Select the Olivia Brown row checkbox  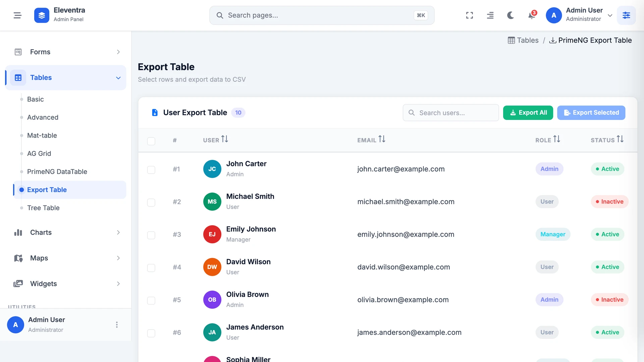pos(151,301)
